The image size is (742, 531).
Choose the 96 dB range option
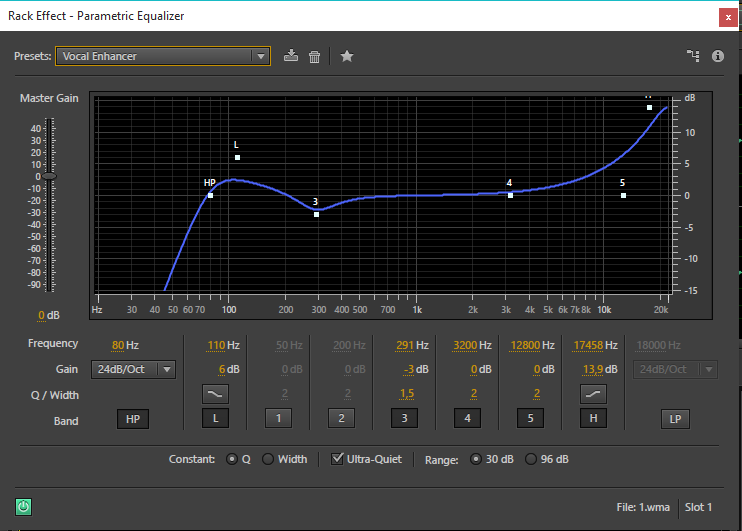point(531,459)
